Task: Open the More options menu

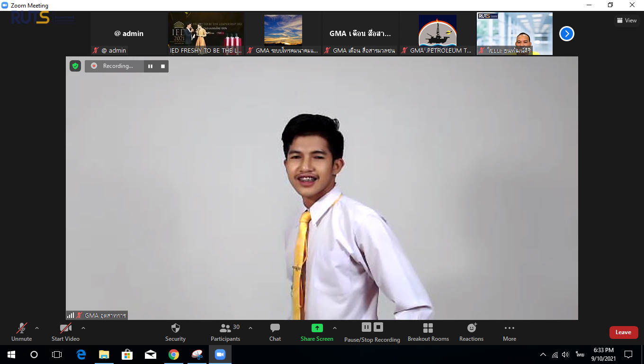Action: (x=510, y=332)
